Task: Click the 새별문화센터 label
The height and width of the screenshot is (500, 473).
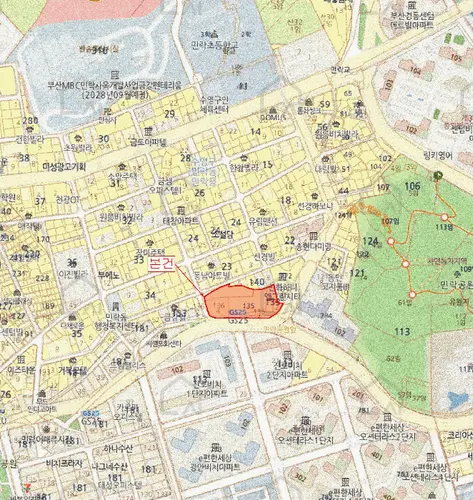Action: point(163,344)
